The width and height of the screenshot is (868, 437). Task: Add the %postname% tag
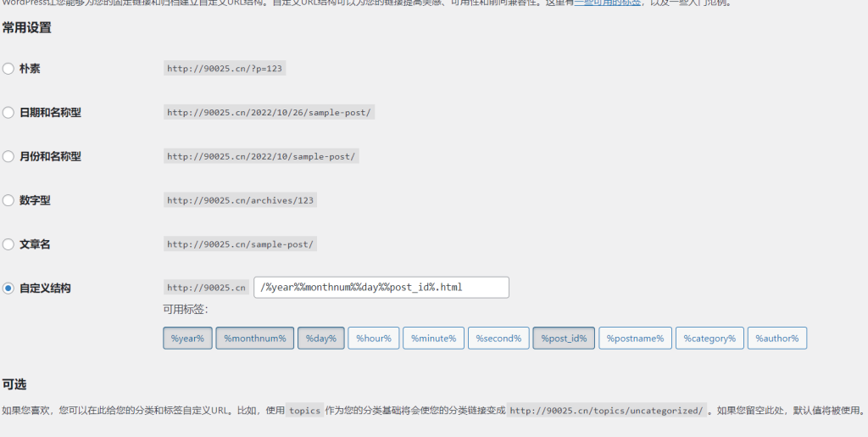pos(635,339)
